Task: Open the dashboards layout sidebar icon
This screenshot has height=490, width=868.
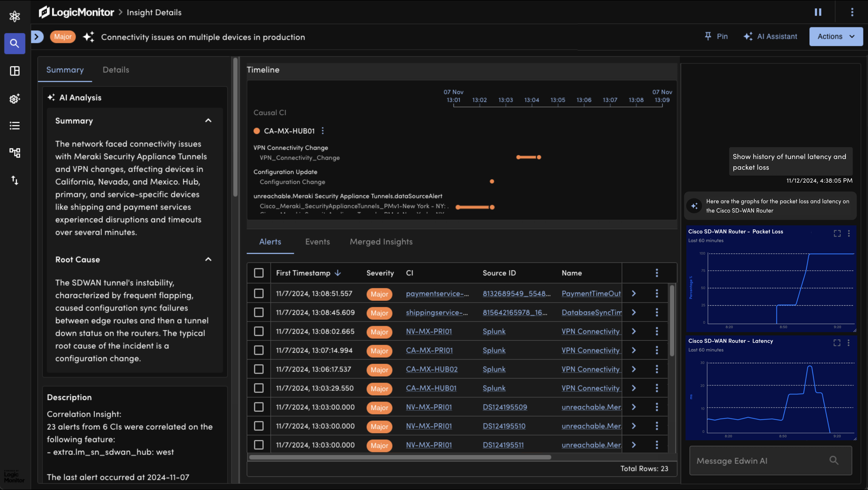Action: [x=15, y=71]
